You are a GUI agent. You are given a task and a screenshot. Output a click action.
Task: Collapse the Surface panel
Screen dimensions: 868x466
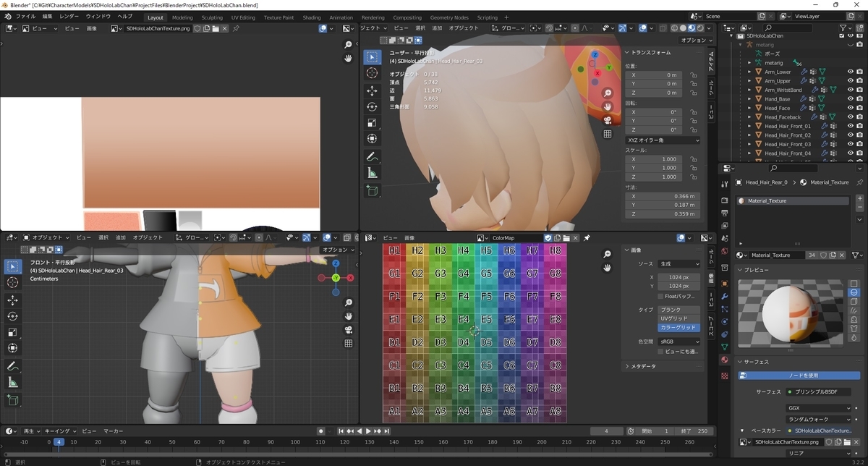[740, 361]
